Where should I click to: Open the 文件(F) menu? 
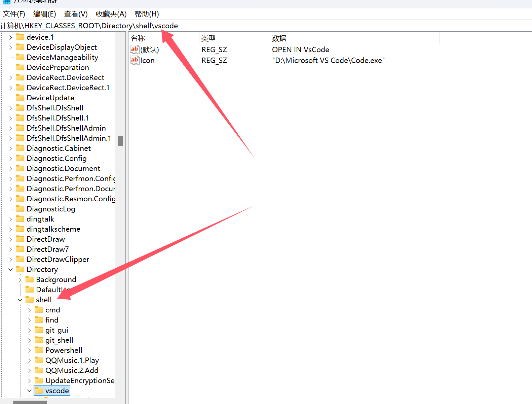pyautogui.click(x=14, y=14)
